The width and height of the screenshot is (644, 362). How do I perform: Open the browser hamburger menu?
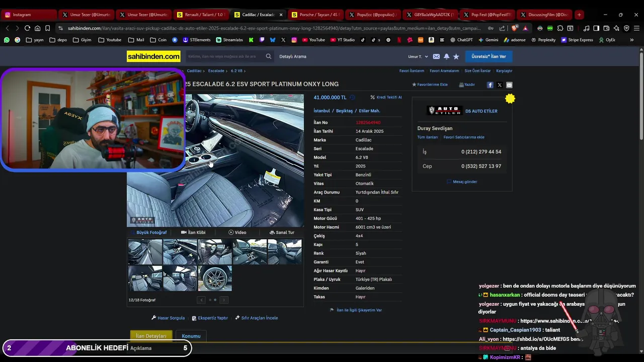(x=635, y=28)
